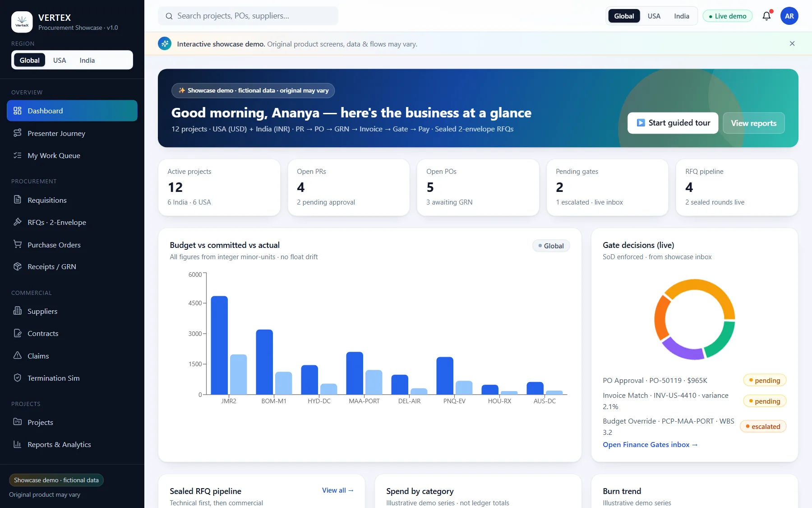The height and width of the screenshot is (508, 812).
Task: Click the Claims warning triangle icon
Action: pos(18,355)
